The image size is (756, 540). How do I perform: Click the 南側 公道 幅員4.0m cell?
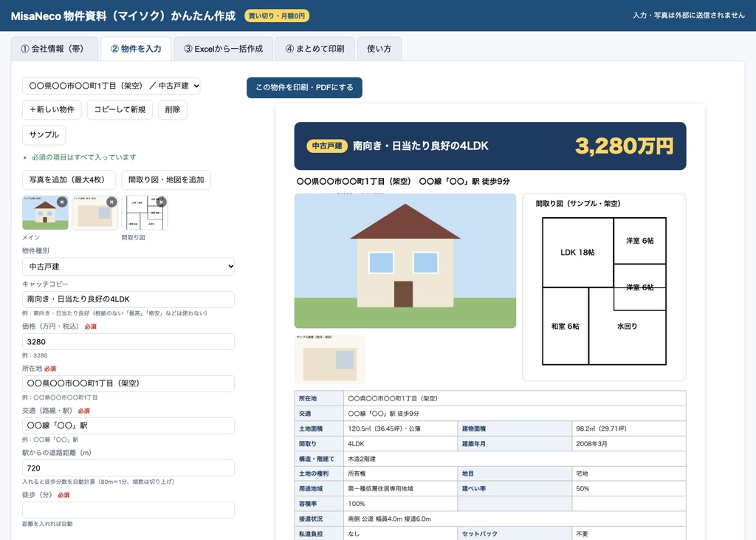pyautogui.click(x=515, y=519)
